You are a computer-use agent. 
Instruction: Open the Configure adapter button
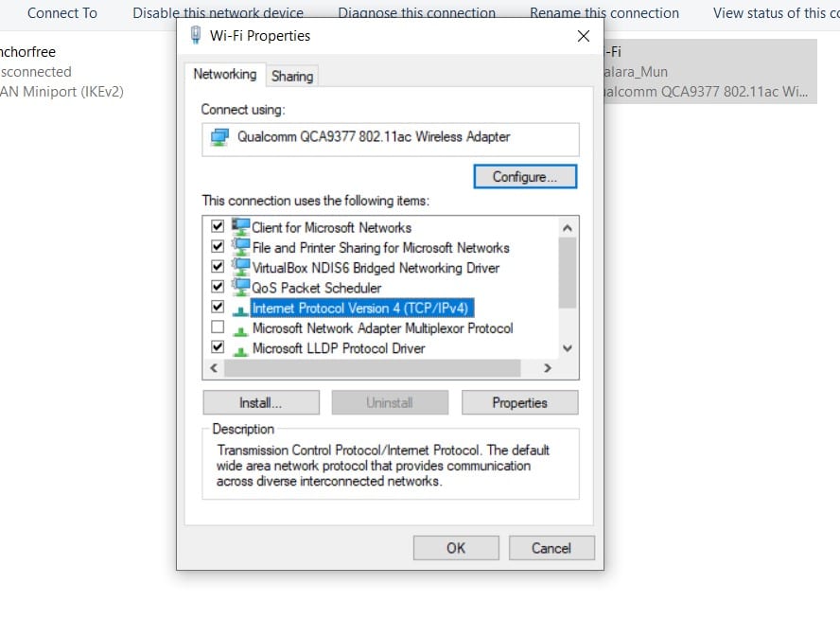click(x=525, y=176)
